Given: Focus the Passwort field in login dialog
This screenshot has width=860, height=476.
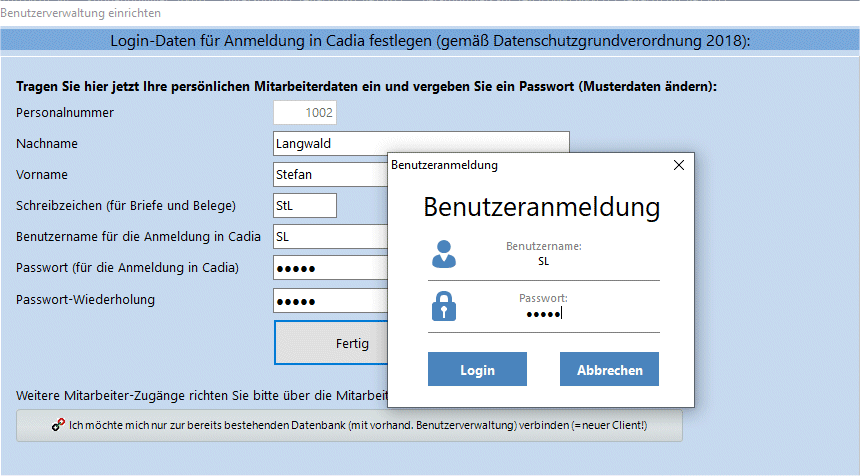Looking at the screenshot, I should [x=544, y=314].
